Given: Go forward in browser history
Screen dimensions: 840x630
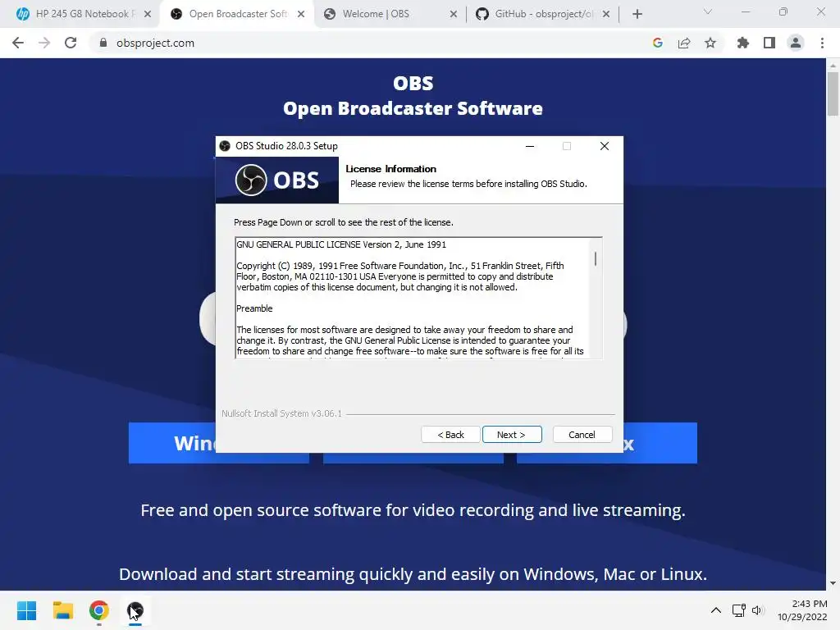Looking at the screenshot, I should (44, 43).
